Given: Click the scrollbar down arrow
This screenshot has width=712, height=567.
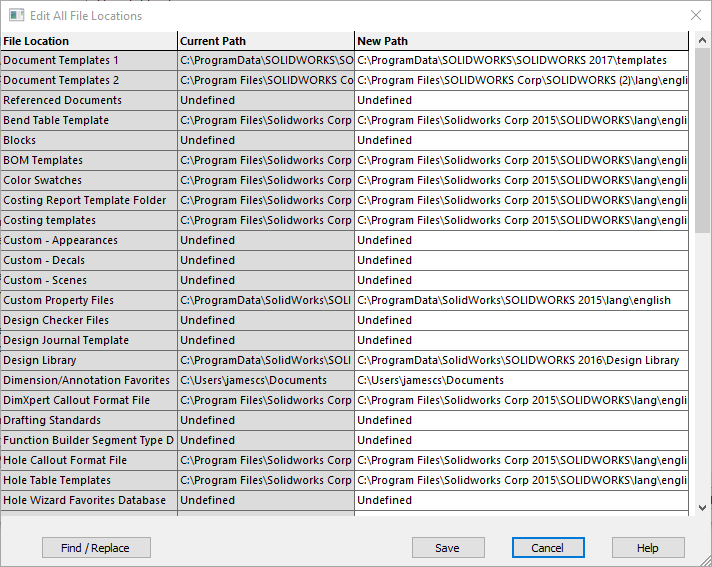Looking at the screenshot, I should (702, 508).
